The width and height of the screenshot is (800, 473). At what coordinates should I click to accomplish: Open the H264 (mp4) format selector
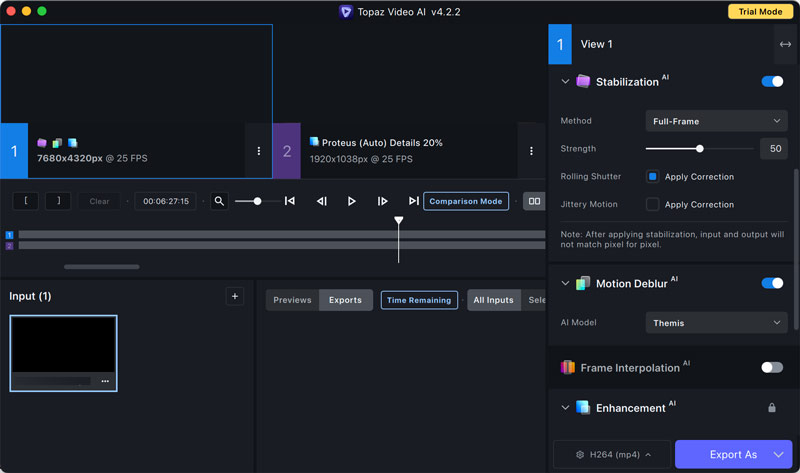[x=612, y=454]
